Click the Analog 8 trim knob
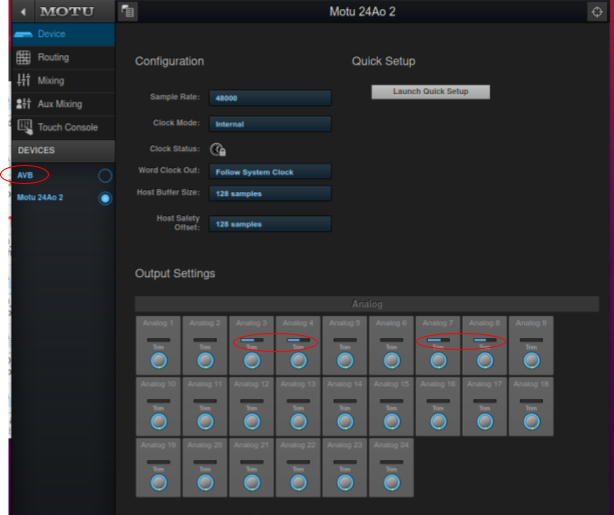This screenshot has width=614, height=515. click(x=485, y=361)
